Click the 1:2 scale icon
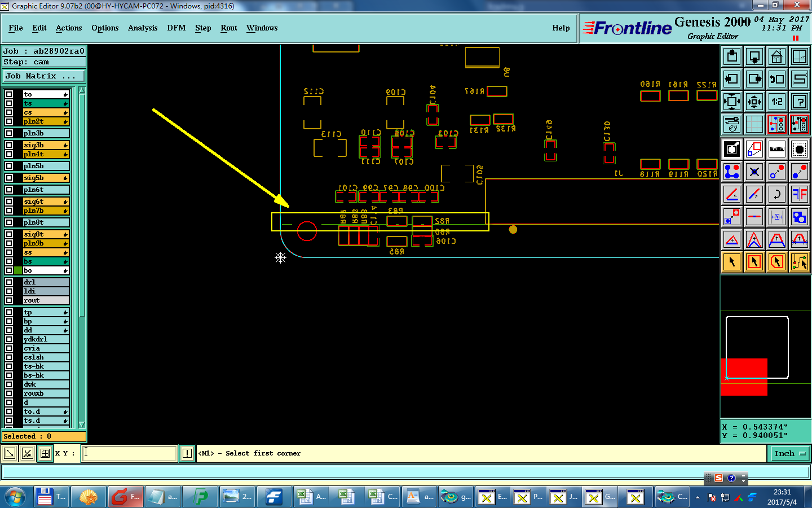This screenshot has height=508, width=812. pyautogui.click(x=777, y=102)
